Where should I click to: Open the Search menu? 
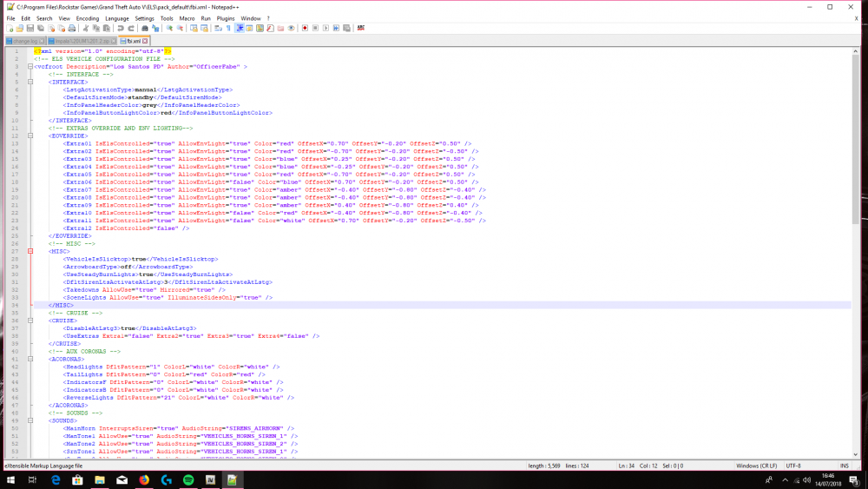[44, 18]
